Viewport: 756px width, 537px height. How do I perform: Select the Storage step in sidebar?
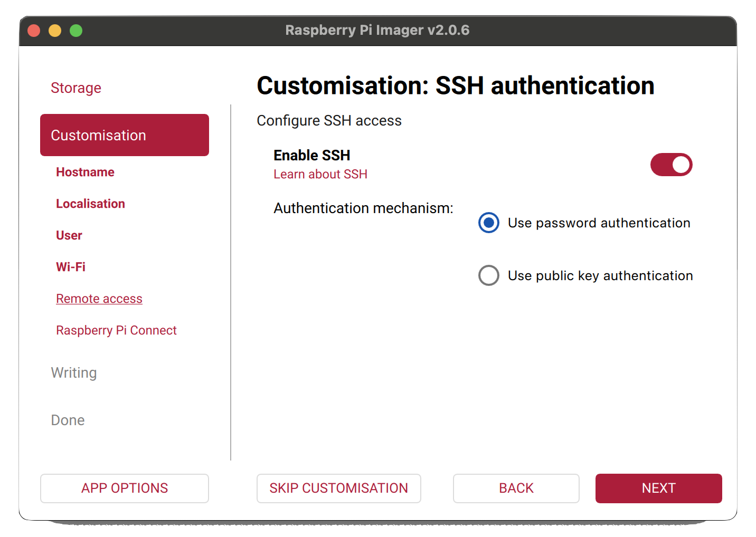[x=76, y=88]
